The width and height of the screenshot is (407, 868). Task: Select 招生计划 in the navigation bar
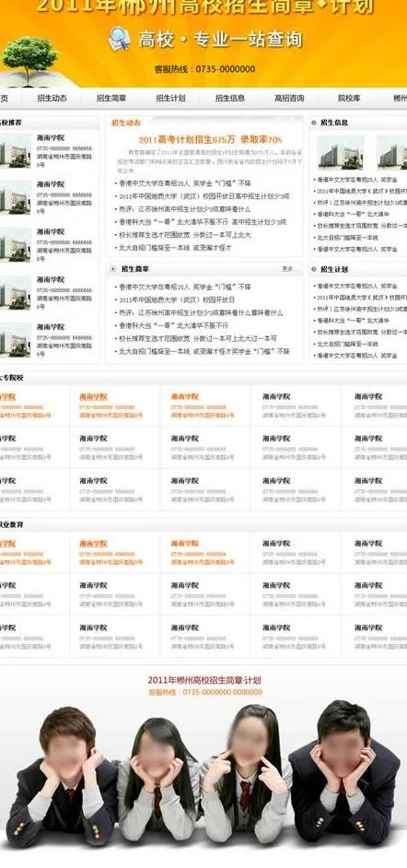pyautogui.click(x=170, y=98)
